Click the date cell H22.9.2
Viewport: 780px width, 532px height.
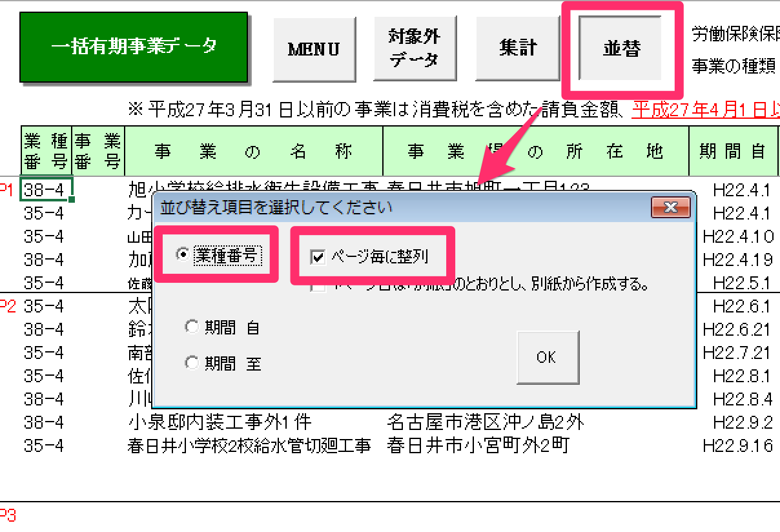pos(743,422)
